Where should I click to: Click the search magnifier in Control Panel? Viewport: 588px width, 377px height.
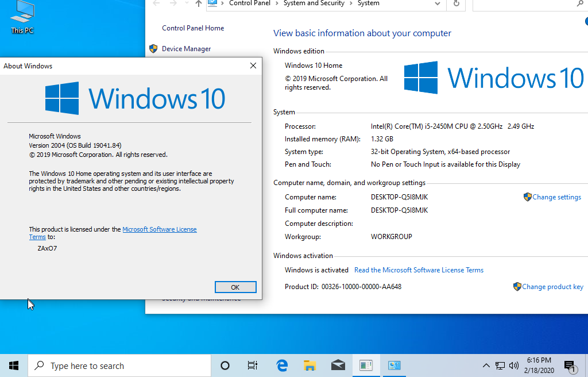(580, 3)
